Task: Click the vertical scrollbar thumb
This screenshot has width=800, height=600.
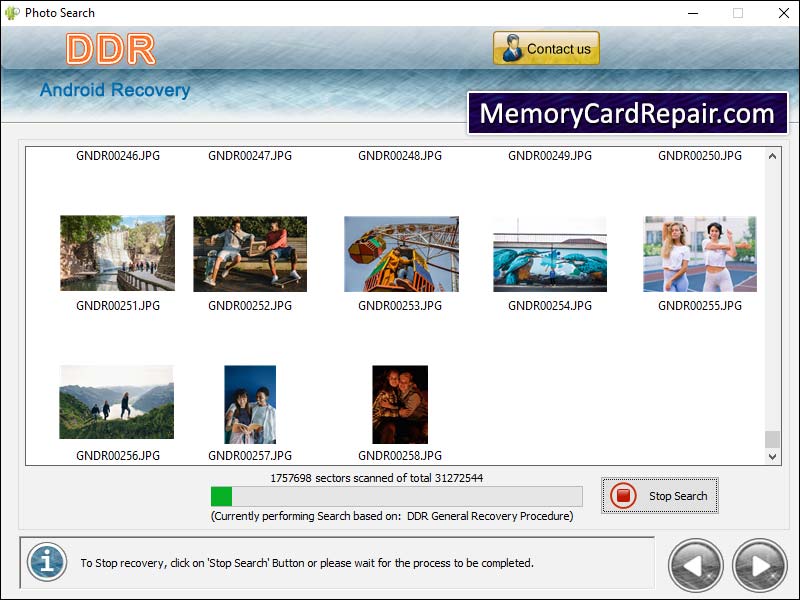Action: (x=772, y=439)
